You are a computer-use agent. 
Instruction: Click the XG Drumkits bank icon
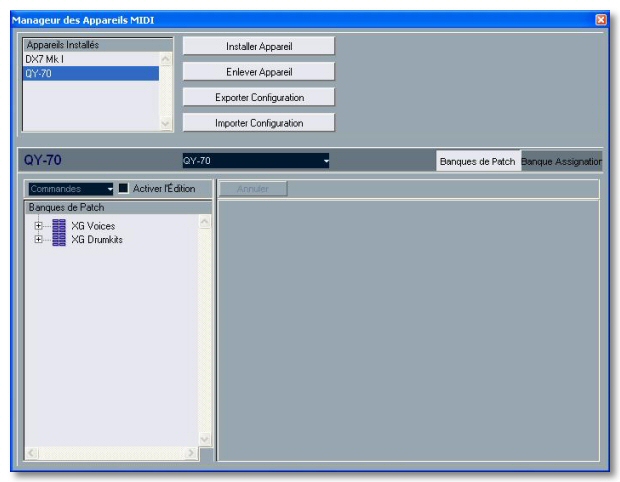pyautogui.click(x=59, y=239)
